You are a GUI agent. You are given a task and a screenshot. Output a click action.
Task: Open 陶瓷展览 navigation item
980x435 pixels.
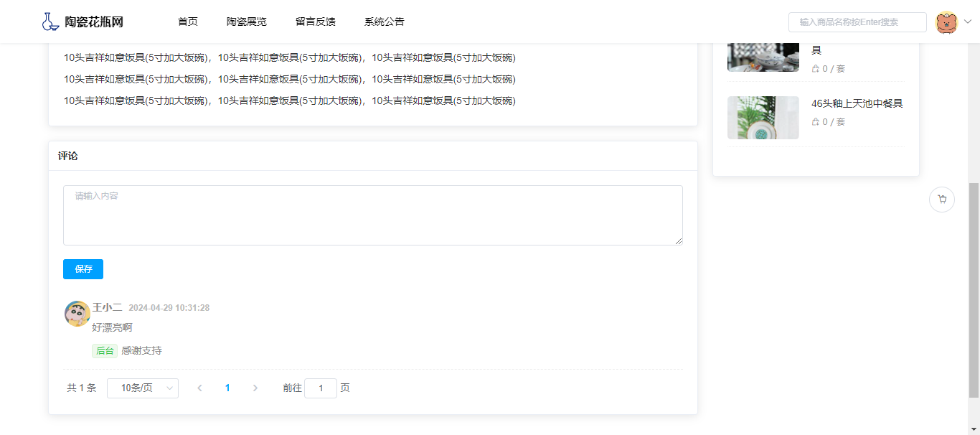point(247,22)
